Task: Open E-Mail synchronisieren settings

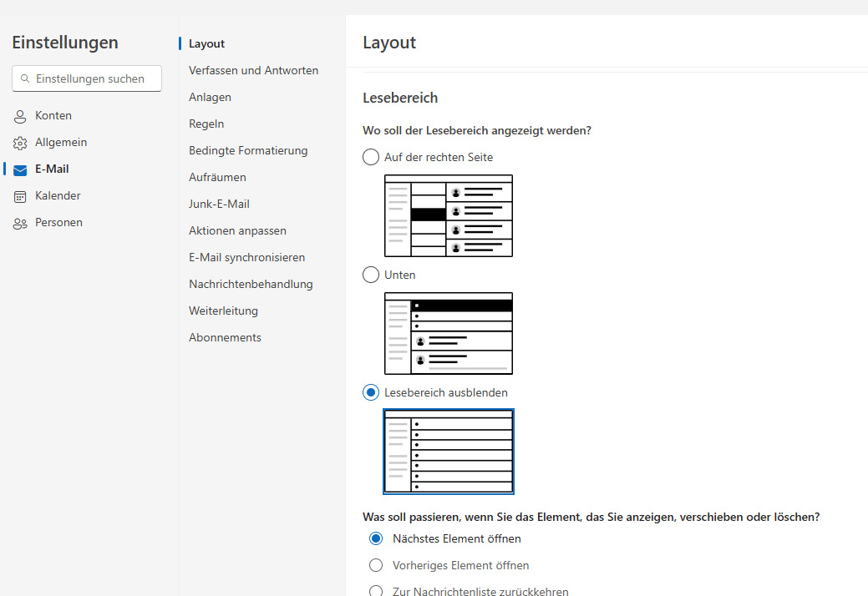Action: coord(247,257)
